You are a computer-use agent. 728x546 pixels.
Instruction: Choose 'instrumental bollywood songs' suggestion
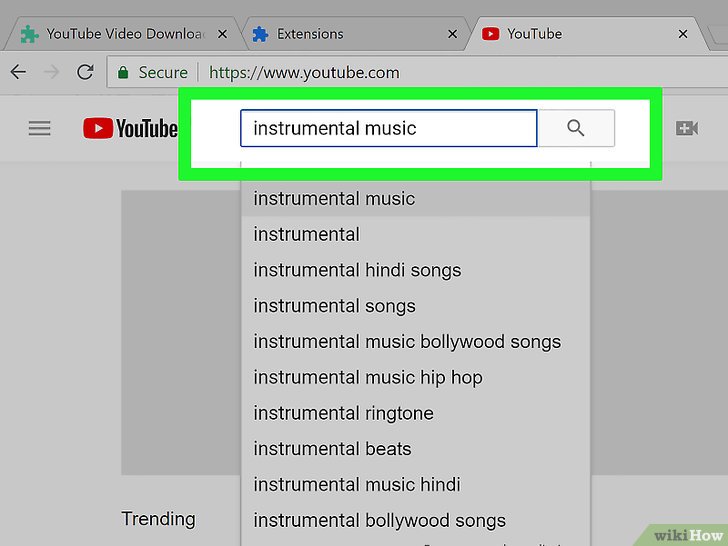416,520
